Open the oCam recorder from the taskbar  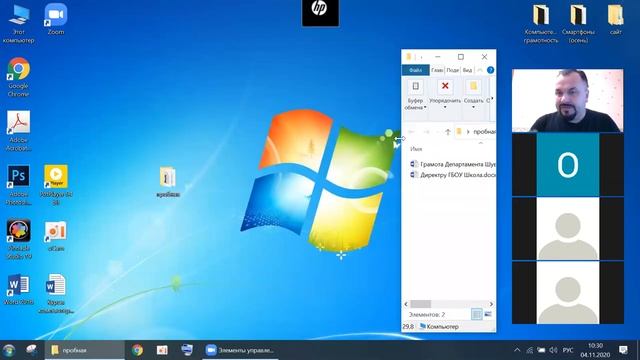click(162, 350)
